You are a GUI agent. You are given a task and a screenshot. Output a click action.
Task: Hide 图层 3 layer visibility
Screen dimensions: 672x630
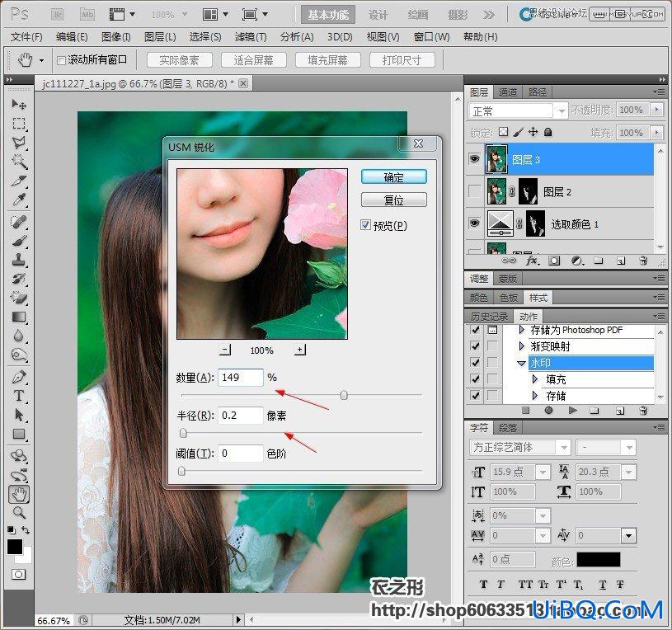pyautogui.click(x=474, y=159)
